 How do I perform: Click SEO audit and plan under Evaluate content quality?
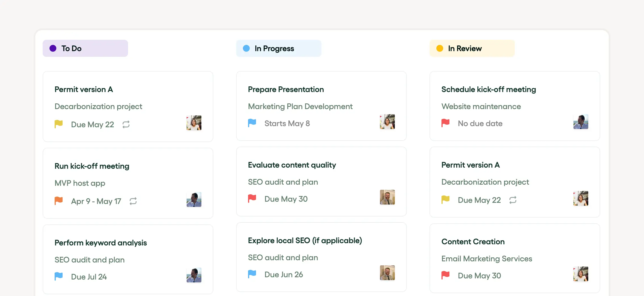click(283, 182)
